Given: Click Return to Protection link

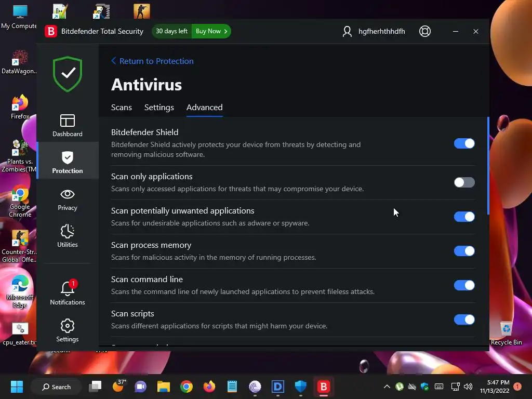Looking at the screenshot, I should 152,61.
